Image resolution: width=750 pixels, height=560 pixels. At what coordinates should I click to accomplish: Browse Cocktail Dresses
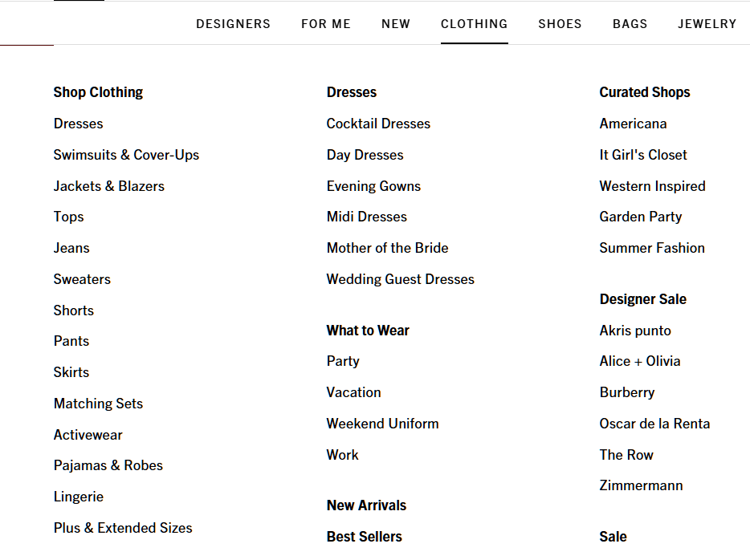(x=378, y=124)
